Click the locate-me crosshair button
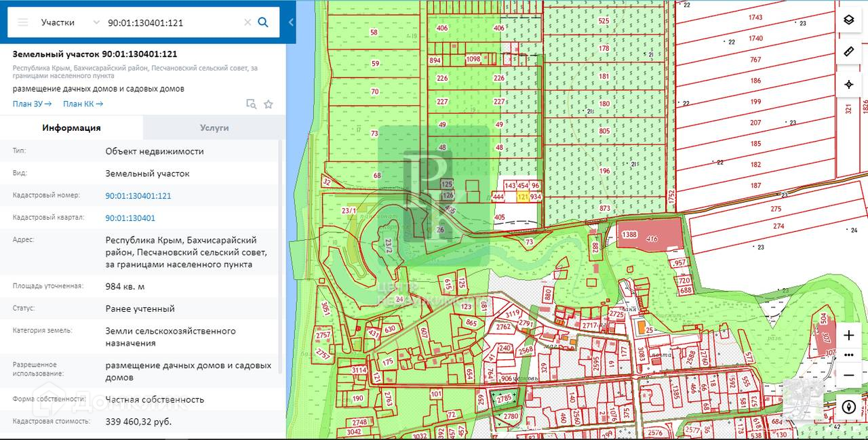This screenshot has height=440, width=868. [x=848, y=85]
